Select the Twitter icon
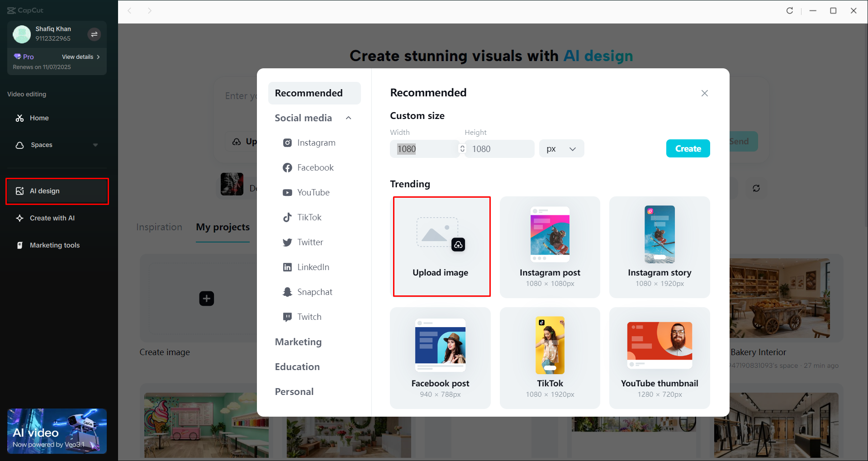868x461 pixels. pos(288,242)
